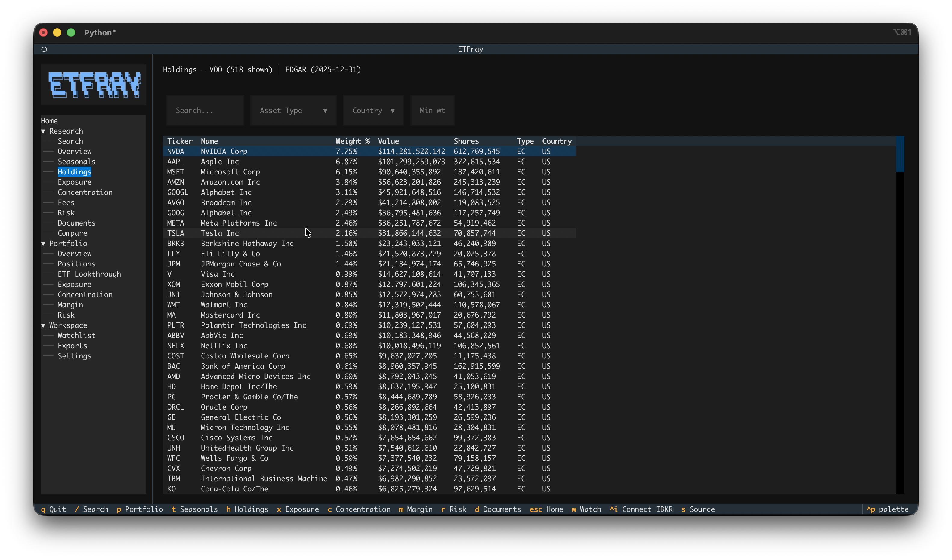Screen dimensions: 952x560
Task: Click Connect IBKR in the footer
Action: 641,509
